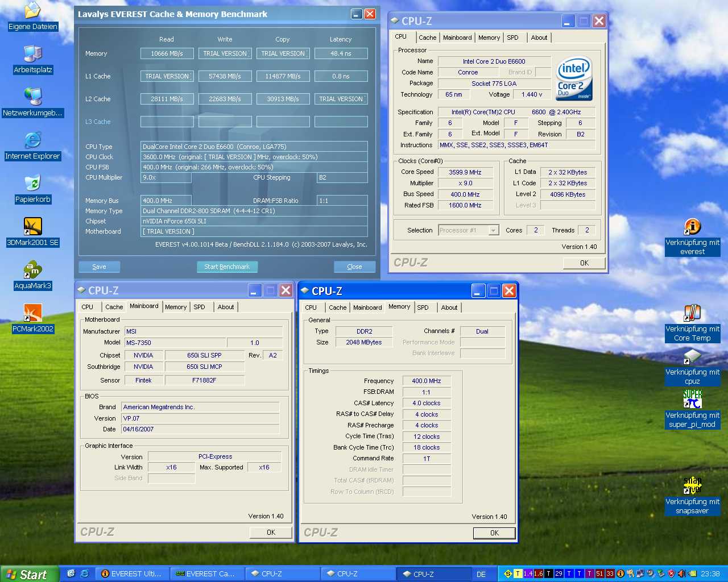Click Save in EVEREST benchmark window
The width and height of the screenshot is (728, 582).
point(99,267)
